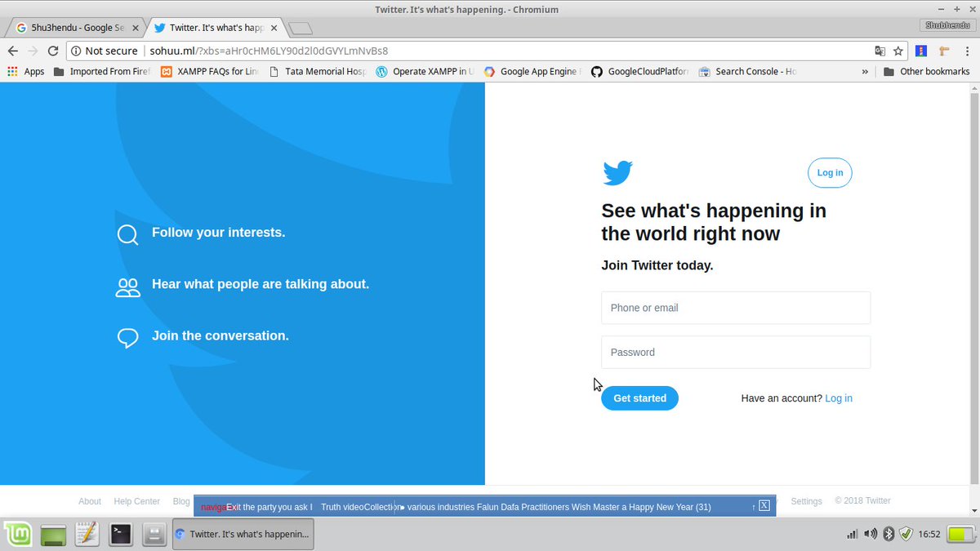The image size is (980, 551).
Task: Focus the Phone or email field
Action: pos(736,308)
